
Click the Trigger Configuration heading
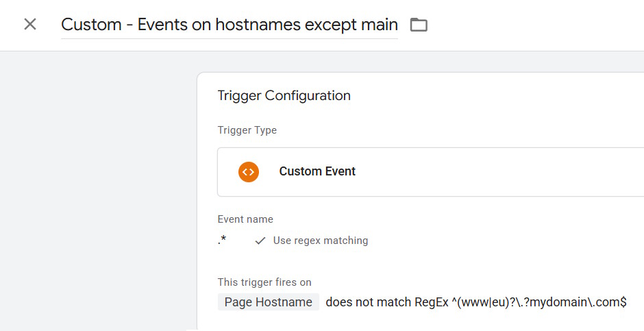click(x=284, y=95)
